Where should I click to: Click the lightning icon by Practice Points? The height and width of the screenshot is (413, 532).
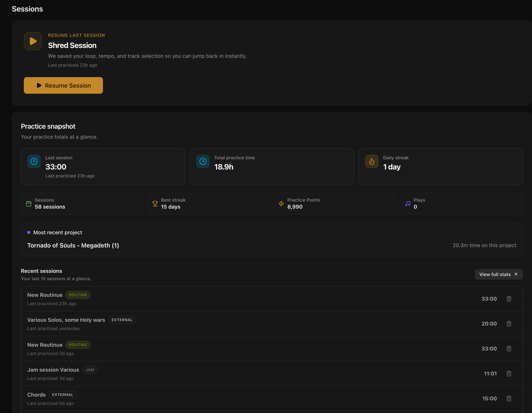[x=281, y=204]
